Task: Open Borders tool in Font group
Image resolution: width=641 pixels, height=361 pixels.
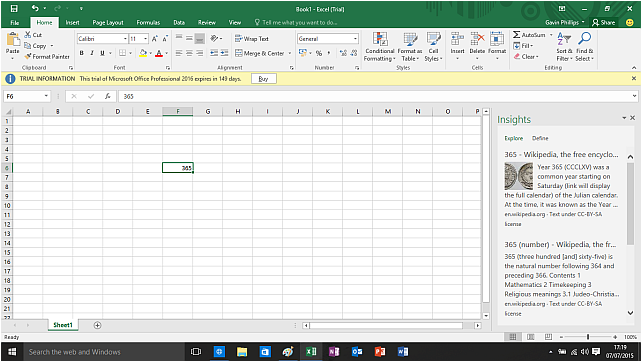Action: 122,53
